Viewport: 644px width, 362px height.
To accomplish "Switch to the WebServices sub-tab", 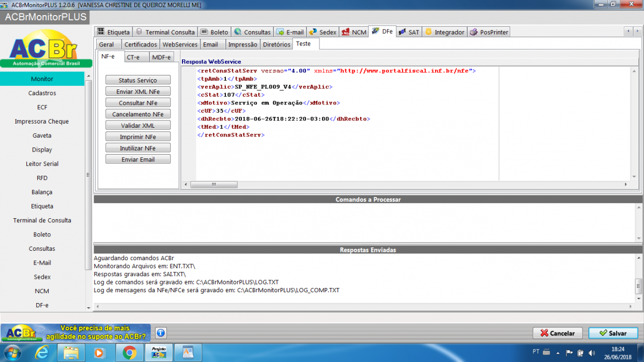I will tap(180, 44).
